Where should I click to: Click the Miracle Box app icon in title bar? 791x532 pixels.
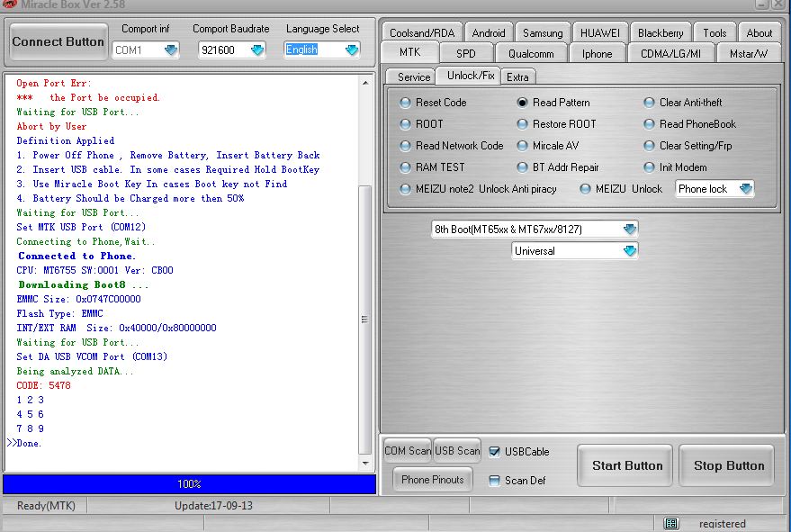click(x=8, y=4)
